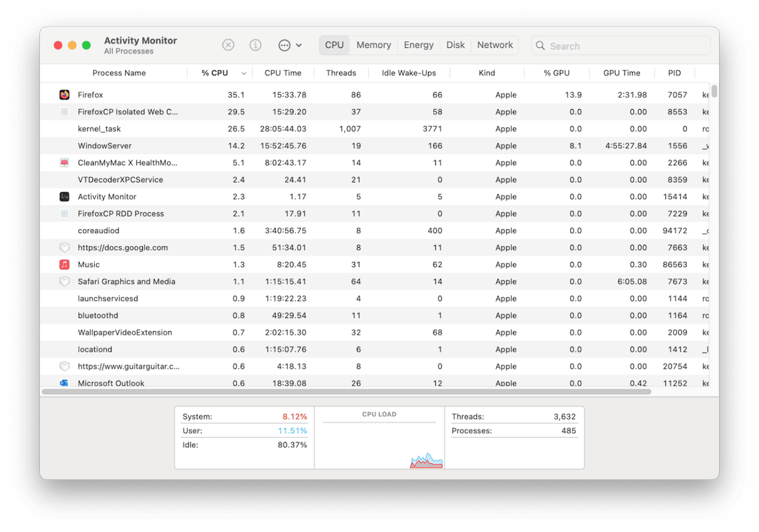The height and width of the screenshot is (532, 759).
Task: Select the Network tab
Action: coord(495,45)
